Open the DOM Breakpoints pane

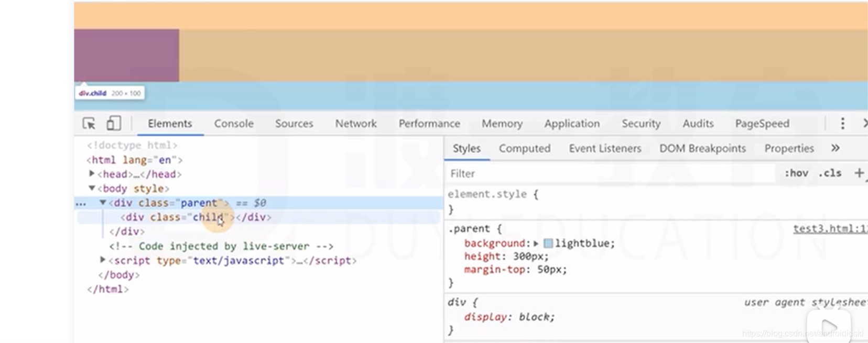[702, 148]
